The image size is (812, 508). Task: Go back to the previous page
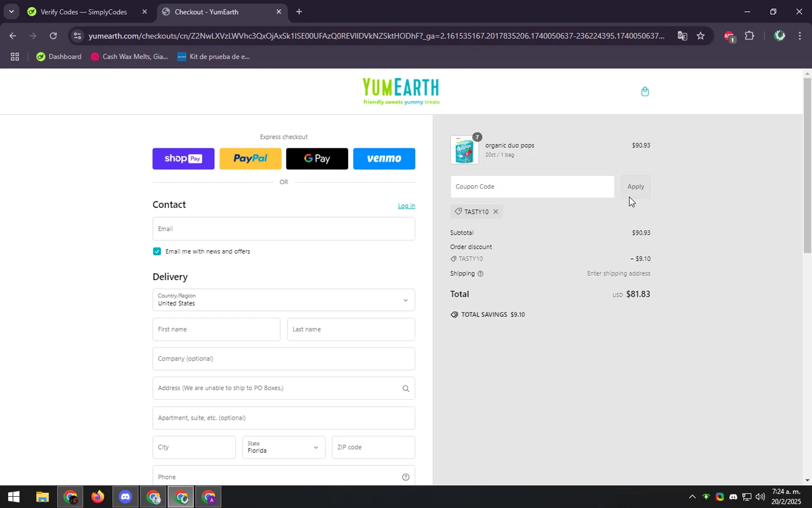(12, 36)
